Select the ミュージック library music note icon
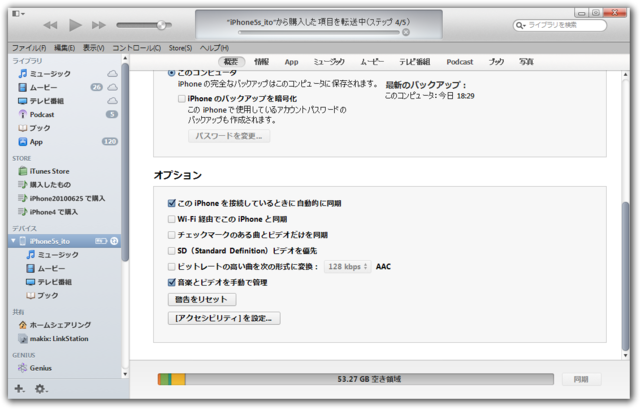 point(23,73)
